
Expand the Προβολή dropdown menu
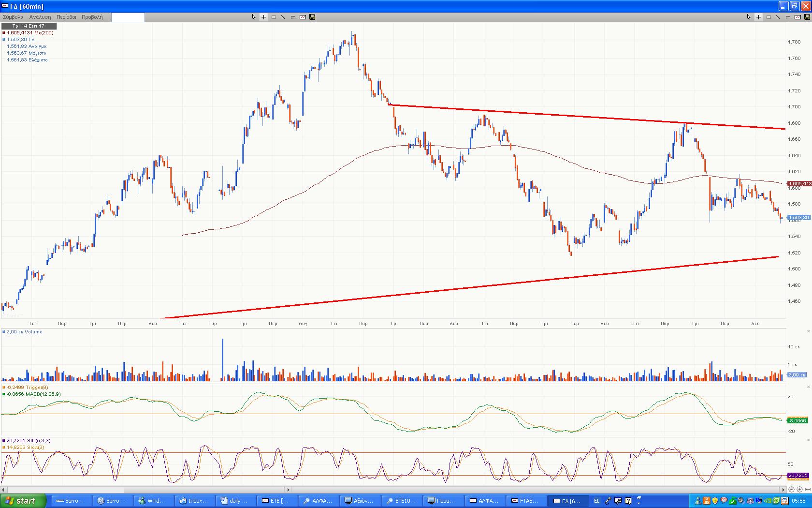tap(92, 17)
